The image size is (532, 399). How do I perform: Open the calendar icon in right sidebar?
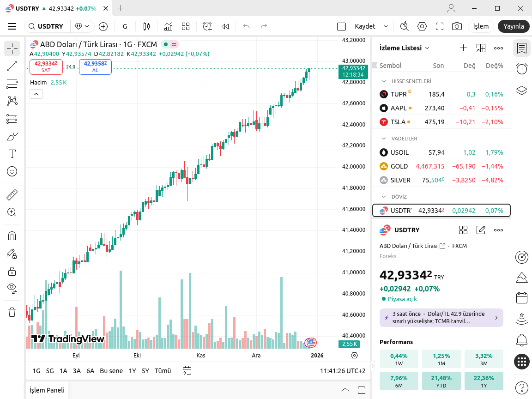(x=522, y=298)
